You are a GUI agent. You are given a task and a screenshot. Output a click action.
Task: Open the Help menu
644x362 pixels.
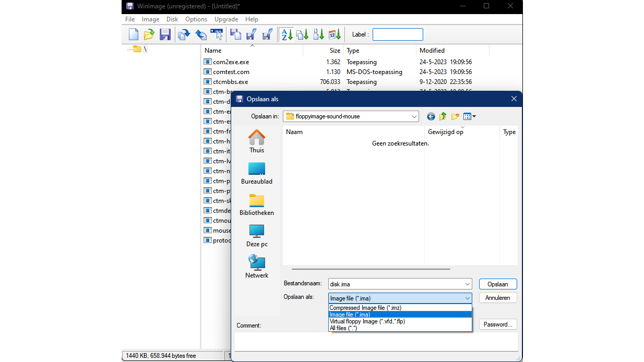click(252, 19)
